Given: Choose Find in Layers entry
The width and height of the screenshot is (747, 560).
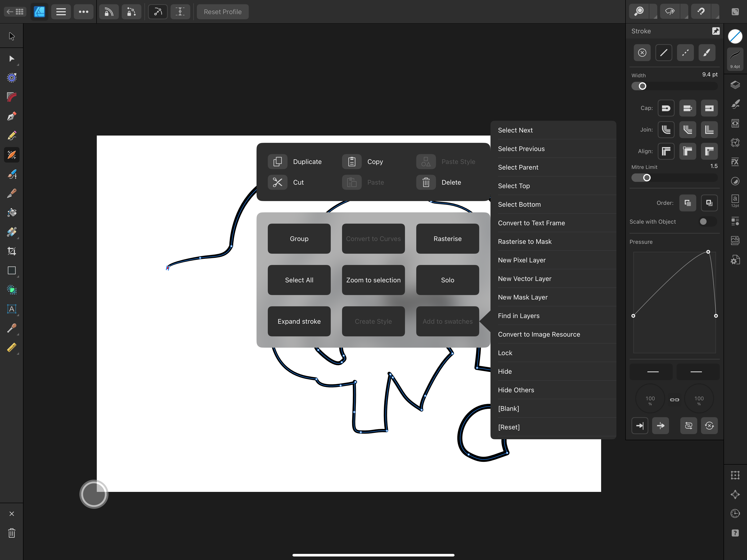Looking at the screenshot, I should click(553, 316).
